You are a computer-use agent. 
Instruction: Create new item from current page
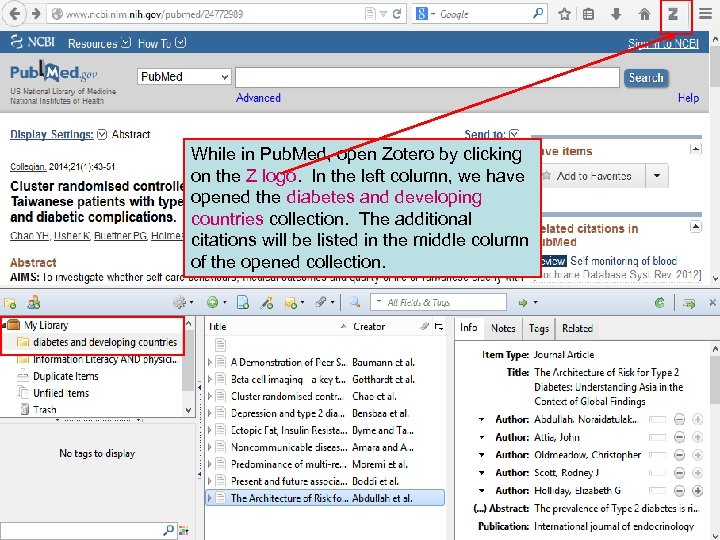point(242,302)
